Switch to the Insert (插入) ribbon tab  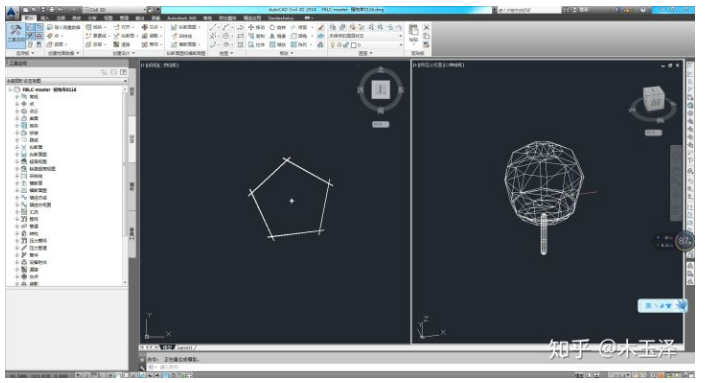click(x=45, y=18)
